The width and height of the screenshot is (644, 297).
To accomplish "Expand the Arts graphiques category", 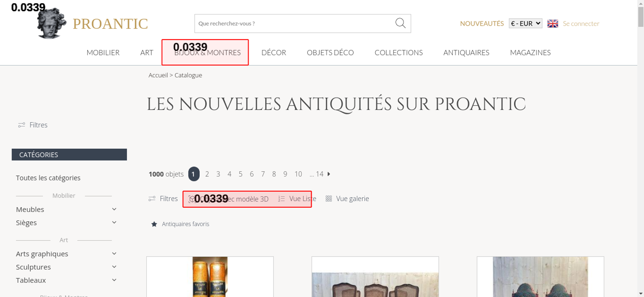I will 114,254.
